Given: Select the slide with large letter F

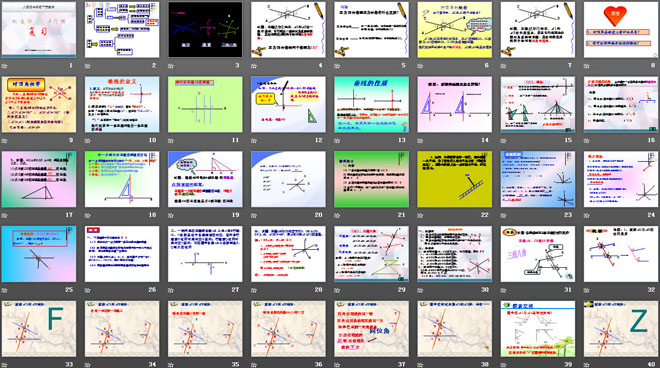Looking at the screenshot, I should 39,329.
